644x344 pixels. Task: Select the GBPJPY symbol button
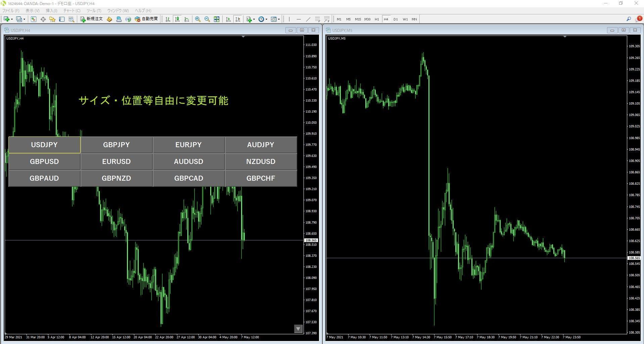click(x=117, y=145)
